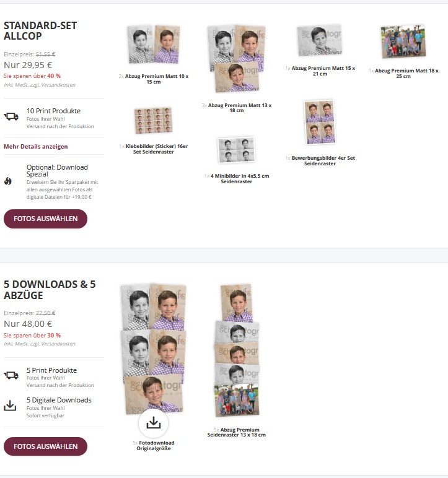Open the Fotodownload Originalgröße photo stack
Viewport: 448px width, 478px height.
coord(154,349)
